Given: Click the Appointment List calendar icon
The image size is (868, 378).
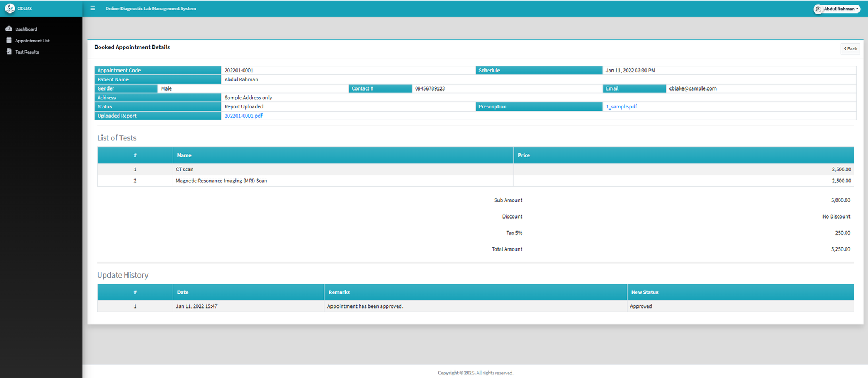Looking at the screenshot, I should pos(9,41).
